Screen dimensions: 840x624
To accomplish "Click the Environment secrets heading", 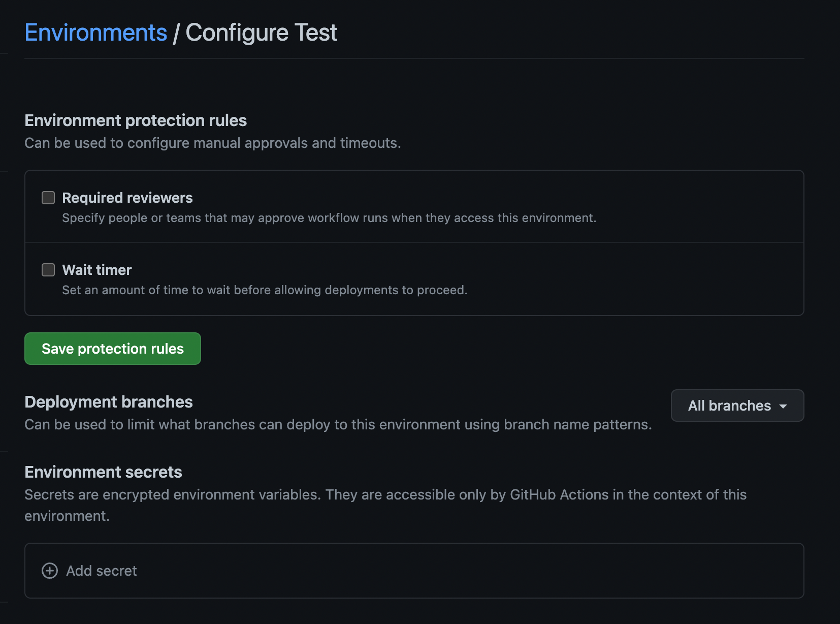I will point(103,472).
